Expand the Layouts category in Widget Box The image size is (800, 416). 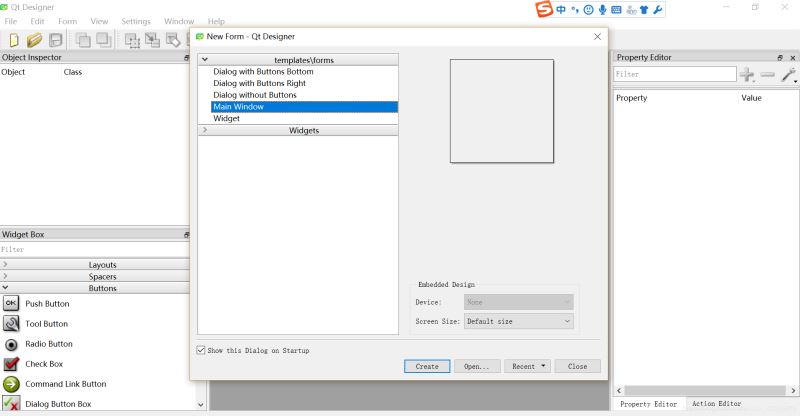tap(5, 264)
